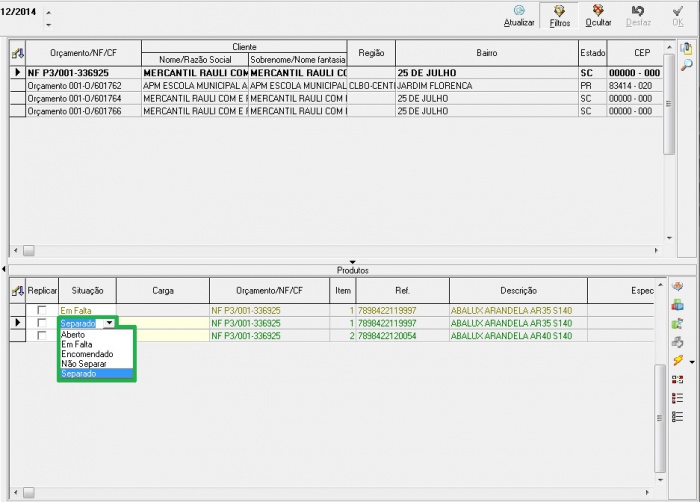Viewport: 700px width, 502px height.
Task: Click the printer icon in products sidebar
Action: (678, 342)
